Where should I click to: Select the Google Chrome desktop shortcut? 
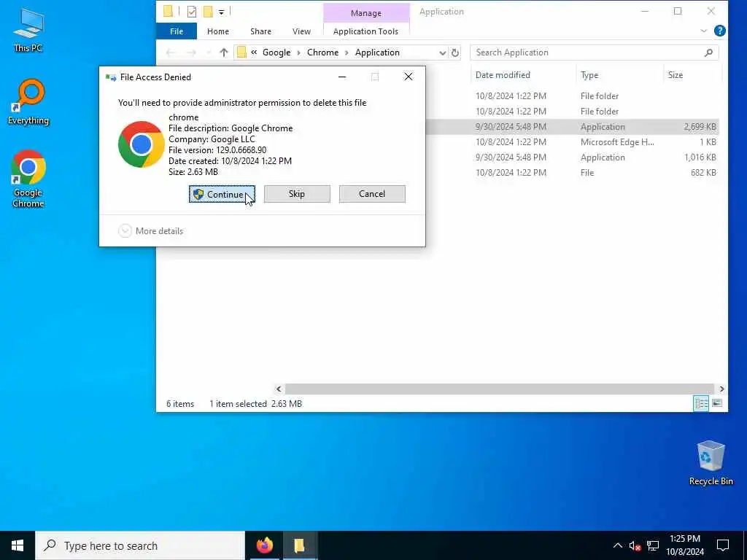[28, 179]
